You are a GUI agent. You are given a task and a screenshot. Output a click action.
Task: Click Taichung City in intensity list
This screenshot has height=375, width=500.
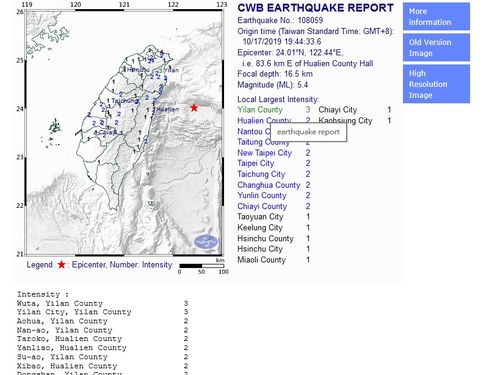[x=261, y=174]
